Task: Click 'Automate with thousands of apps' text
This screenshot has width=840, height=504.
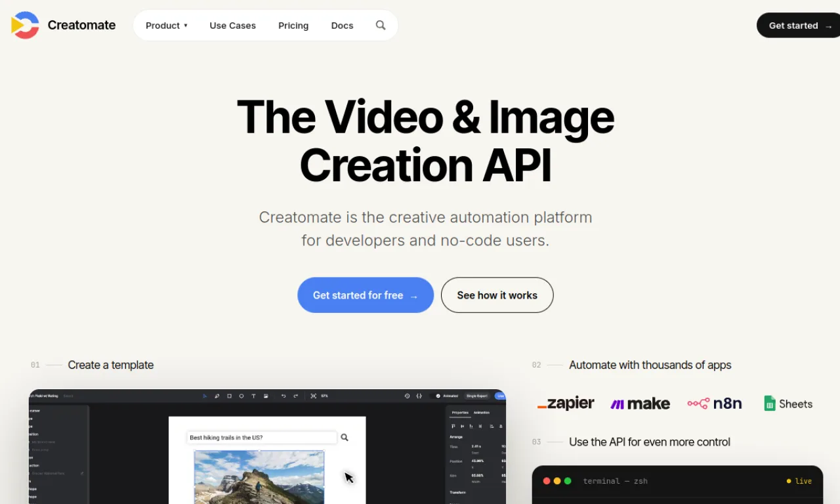Action: tap(650, 365)
